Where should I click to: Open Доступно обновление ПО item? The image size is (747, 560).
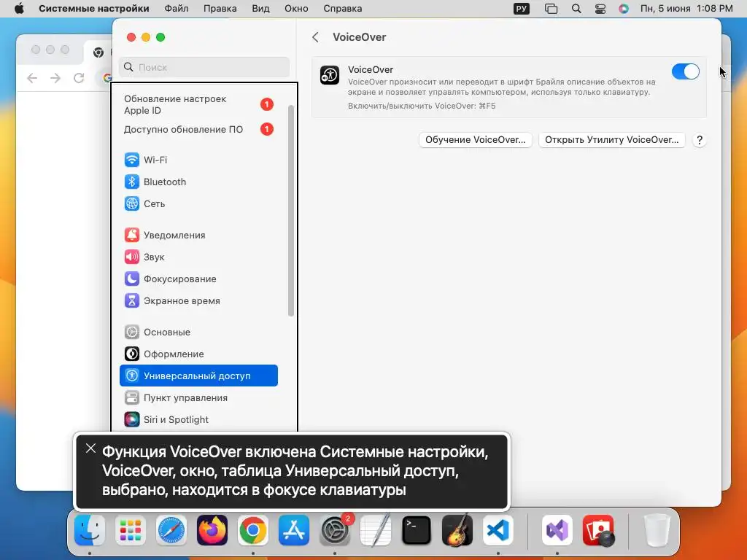click(x=198, y=130)
